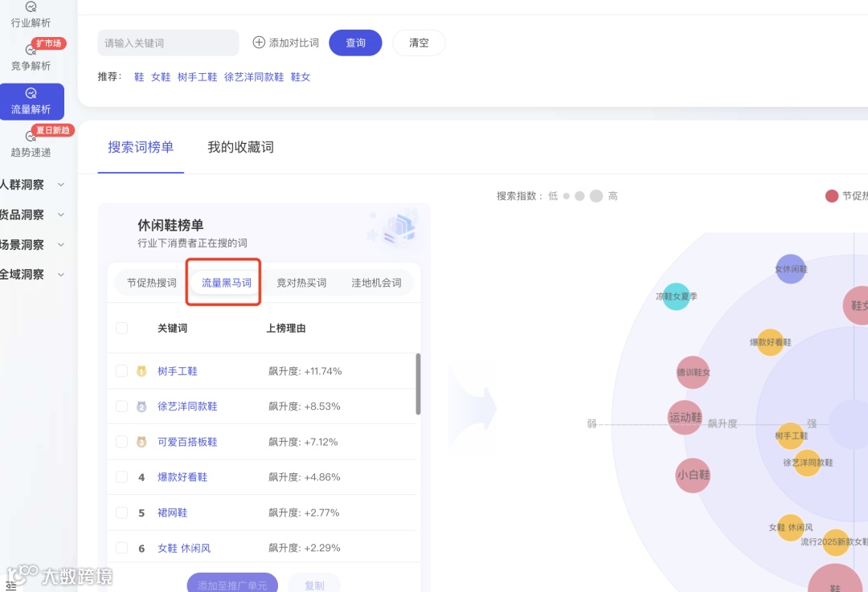Screen dimensions: 868x592
Task: Open 行业解析 in the sidebar
Action: click(x=31, y=15)
